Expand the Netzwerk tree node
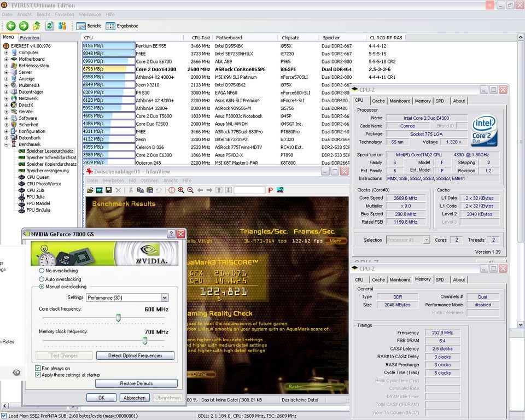The image size is (525, 420). pyautogui.click(x=6, y=98)
